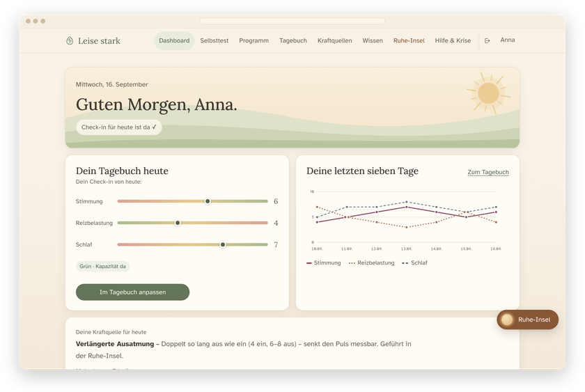Viewport: 585px width, 392px height.
Task: Open Kraftquellen in the navigation
Action: [335, 40]
